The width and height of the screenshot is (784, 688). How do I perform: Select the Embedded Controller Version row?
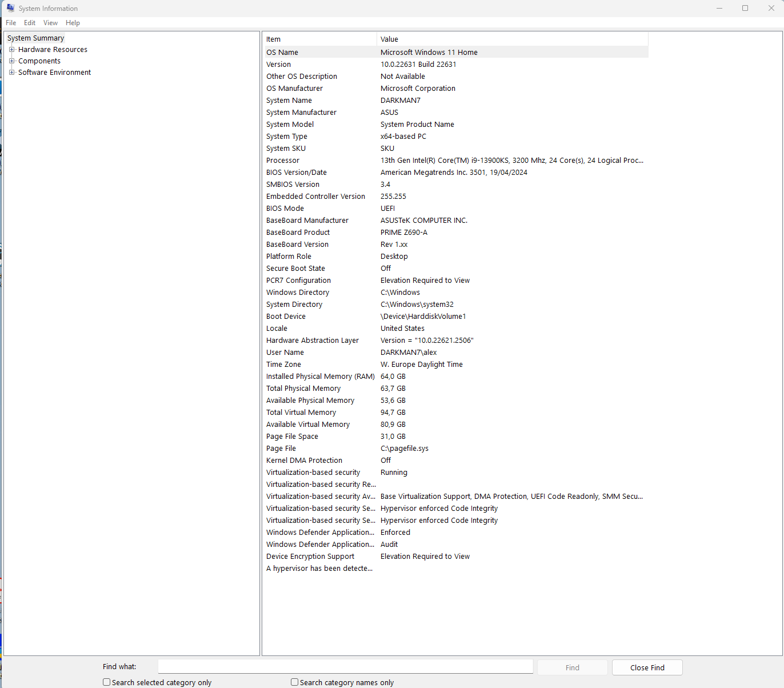[x=455, y=197]
